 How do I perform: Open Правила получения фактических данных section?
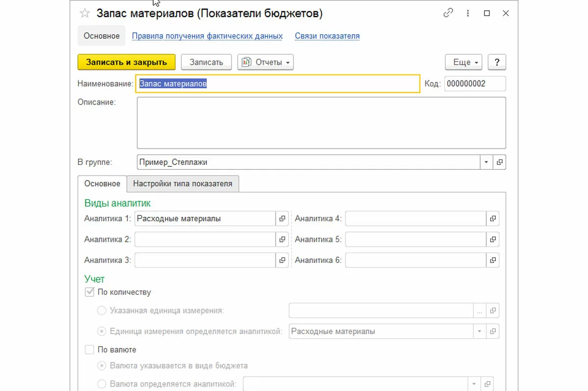click(207, 36)
